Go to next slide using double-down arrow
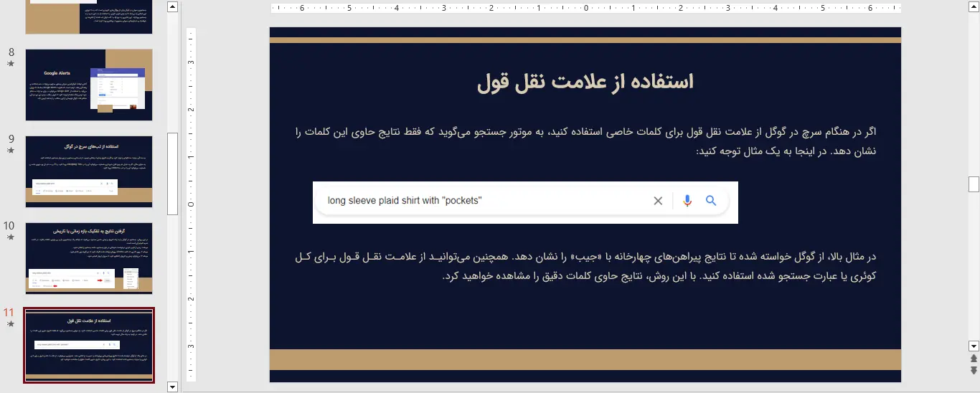The height and width of the screenshot is (393, 980). tap(974, 370)
